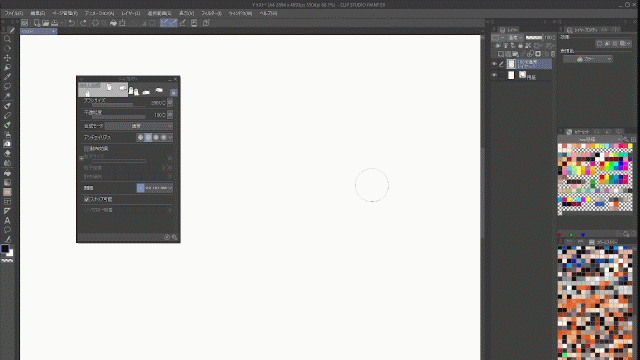Select the Lasso selection tool
Screen dimensions: 640x360
coord(7,87)
